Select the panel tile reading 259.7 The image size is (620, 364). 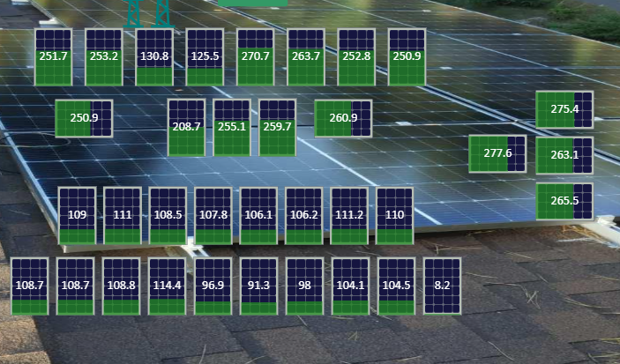point(278,128)
